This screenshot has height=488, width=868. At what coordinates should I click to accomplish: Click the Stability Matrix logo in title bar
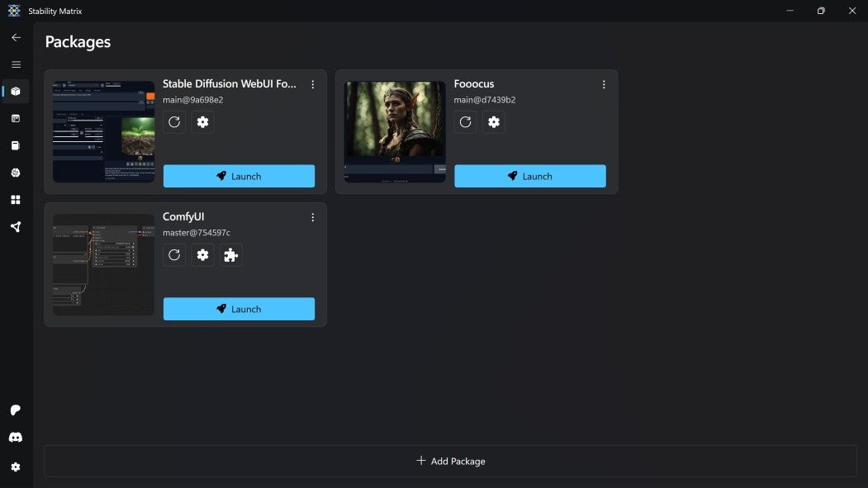pos(14,11)
